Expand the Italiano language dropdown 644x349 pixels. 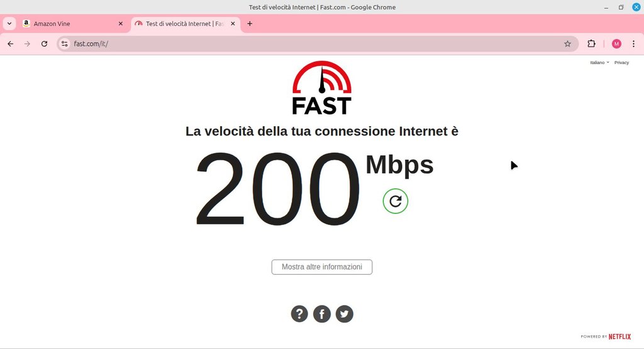pos(599,62)
